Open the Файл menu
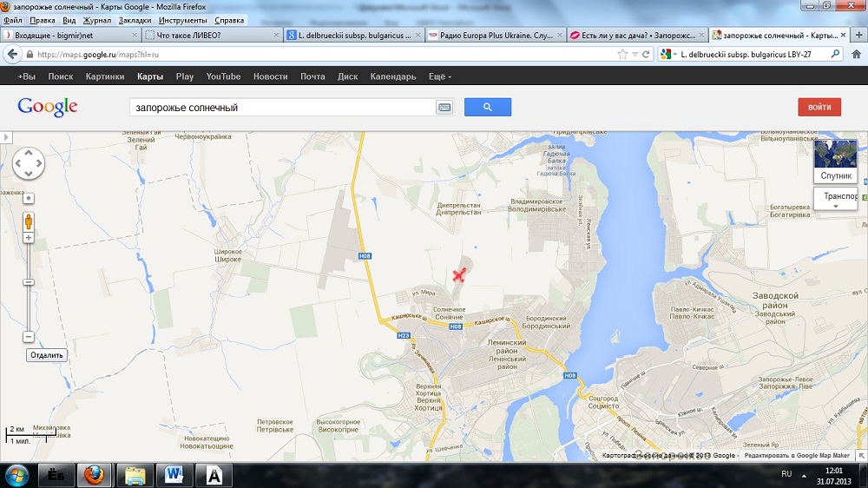Screen dimensions: 868x488 (x=13, y=20)
